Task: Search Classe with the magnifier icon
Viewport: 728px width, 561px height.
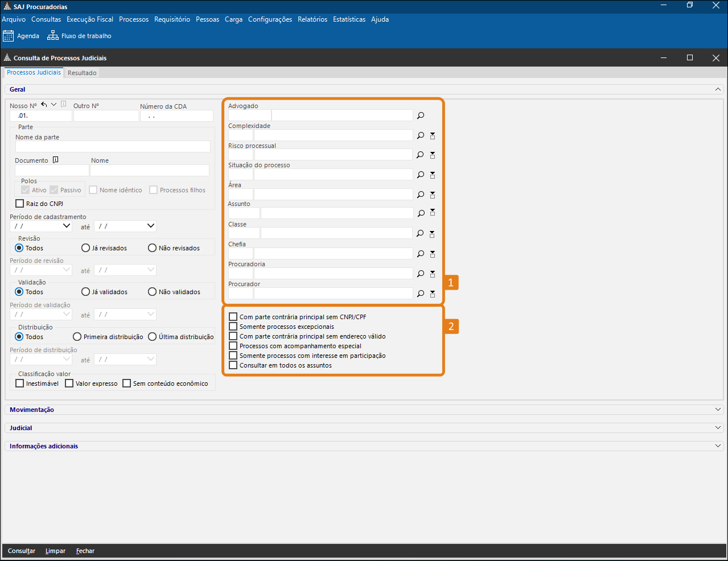Action: coord(421,233)
